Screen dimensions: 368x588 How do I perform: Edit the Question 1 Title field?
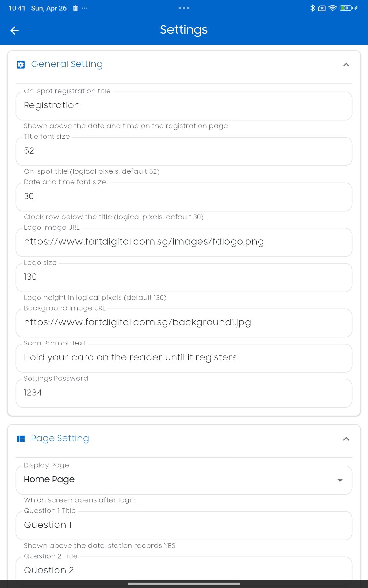pyautogui.click(x=184, y=525)
